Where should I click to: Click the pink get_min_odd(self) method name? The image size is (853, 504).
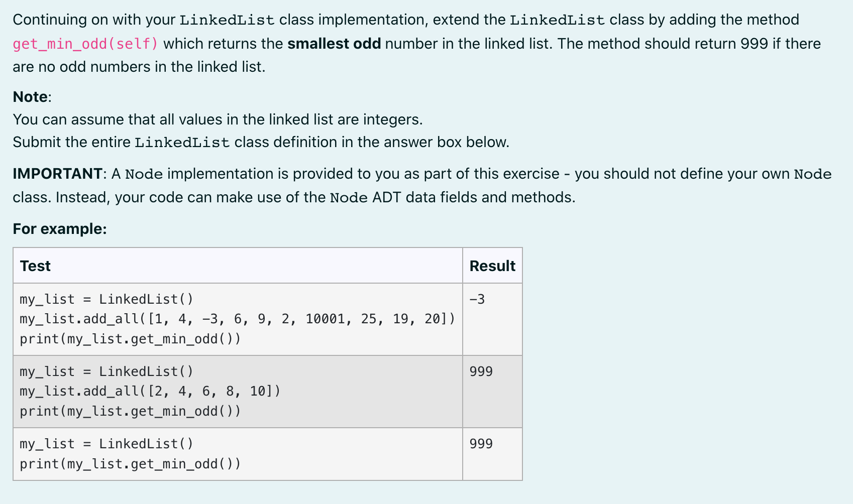[85, 44]
